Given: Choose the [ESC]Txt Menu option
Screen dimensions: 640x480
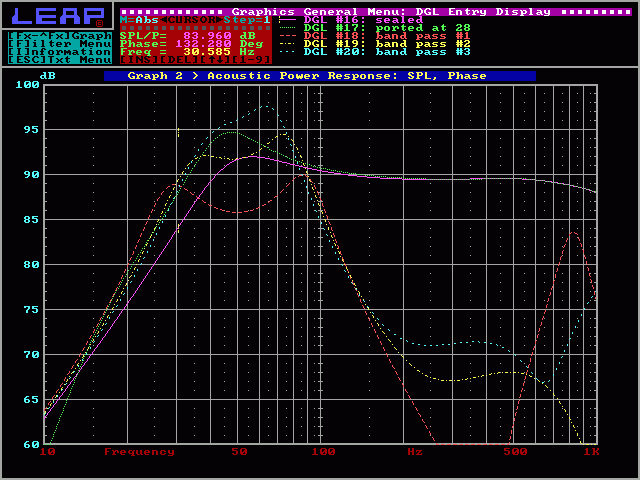Looking at the screenshot, I should pos(60,60).
